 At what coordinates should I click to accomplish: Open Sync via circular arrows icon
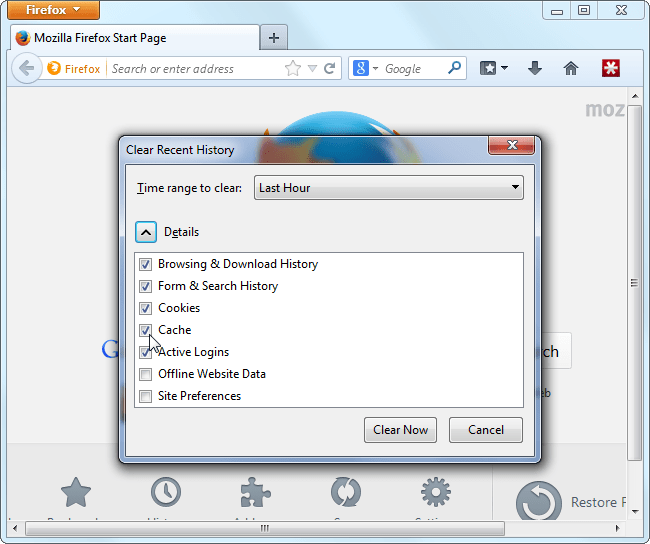[346, 493]
